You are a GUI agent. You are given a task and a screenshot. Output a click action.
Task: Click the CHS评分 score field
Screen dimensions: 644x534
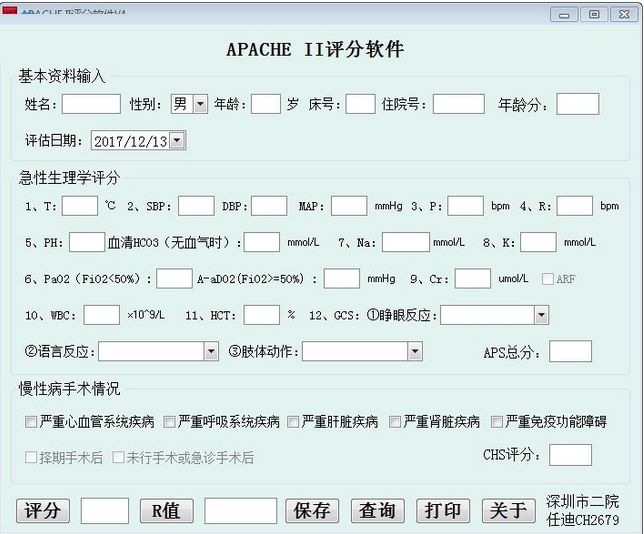coord(570,455)
